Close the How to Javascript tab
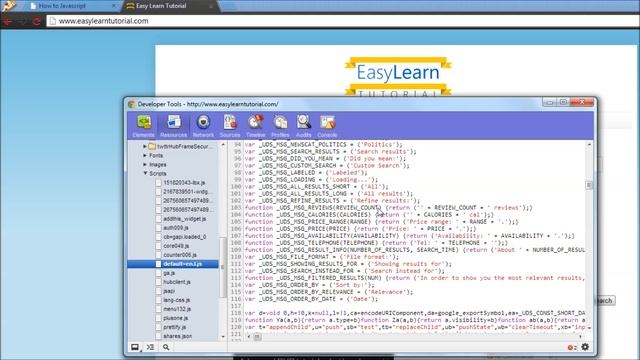The height and width of the screenshot is (360, 640). click(x=114, y=6)
